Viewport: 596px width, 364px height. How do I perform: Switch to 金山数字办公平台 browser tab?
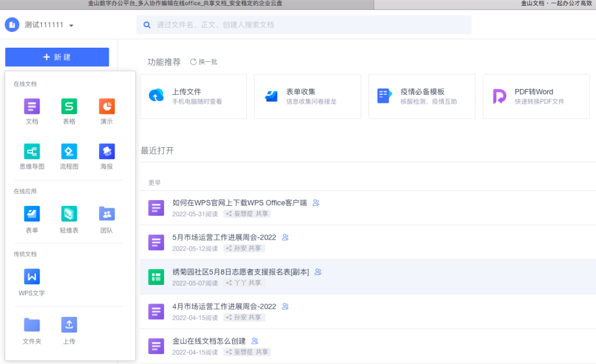[x=186, y=4]
